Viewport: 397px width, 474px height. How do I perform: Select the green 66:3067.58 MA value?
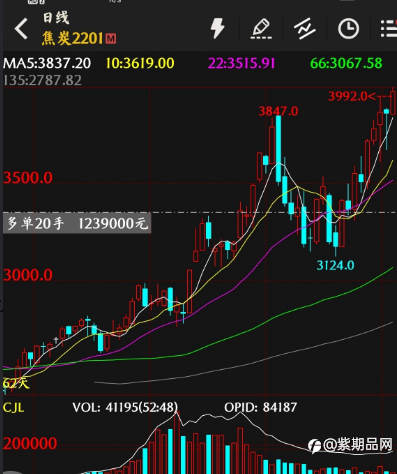coord(346,63)
